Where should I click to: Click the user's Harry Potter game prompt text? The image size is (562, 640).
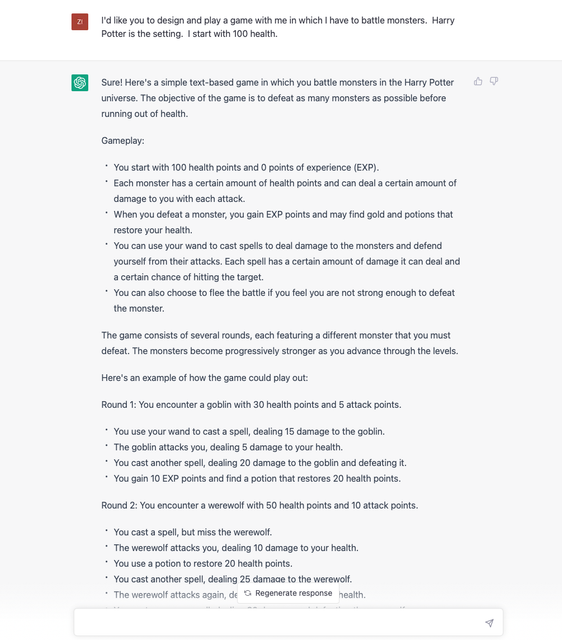[278, 27]
